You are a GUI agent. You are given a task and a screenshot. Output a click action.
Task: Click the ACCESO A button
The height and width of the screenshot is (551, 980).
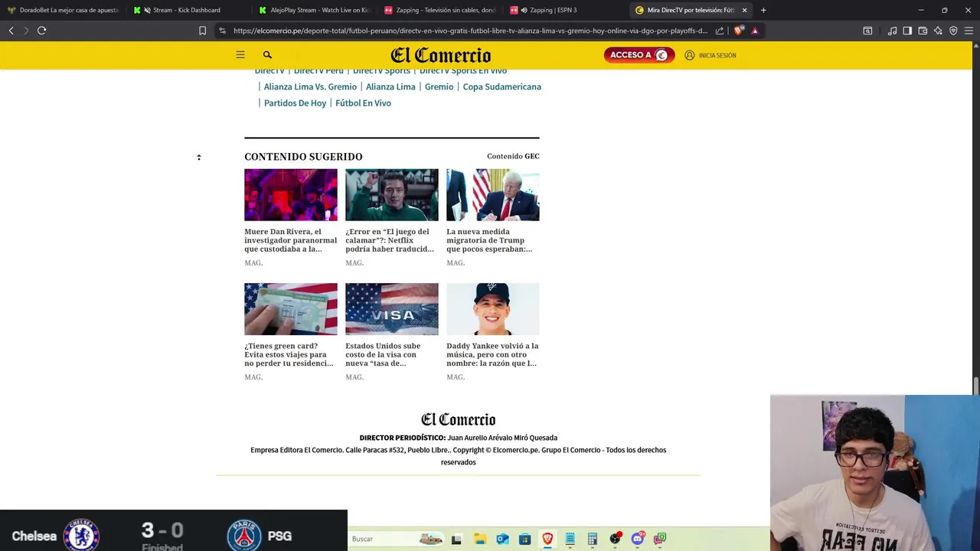tap(639, 55)
